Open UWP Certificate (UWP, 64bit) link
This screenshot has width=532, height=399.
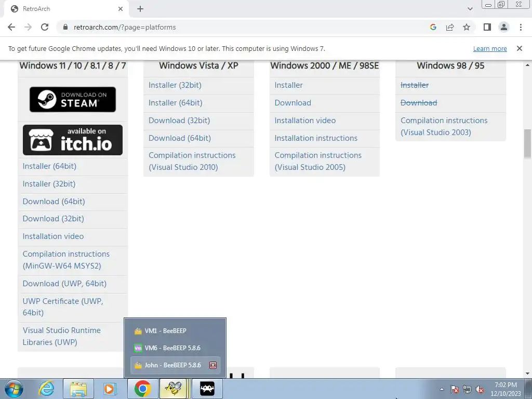(63, 307)
